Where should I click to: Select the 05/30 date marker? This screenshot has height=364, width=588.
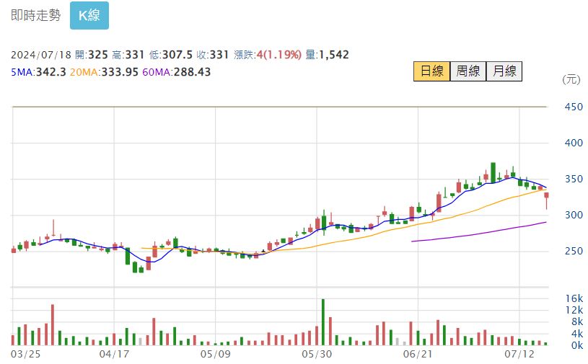pos(317,355)
